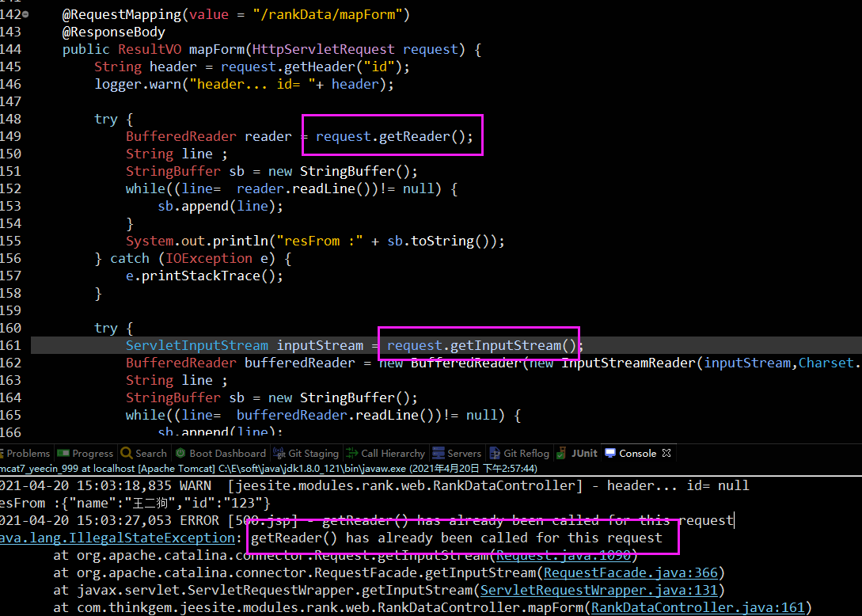
Task: Open the Git Reflog tab
Action: pos(519,453)
